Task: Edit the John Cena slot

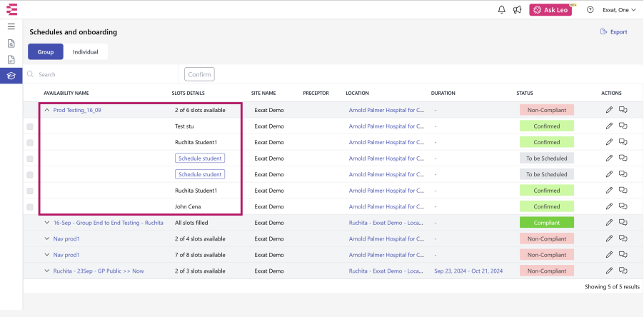Action: point(609,206)
